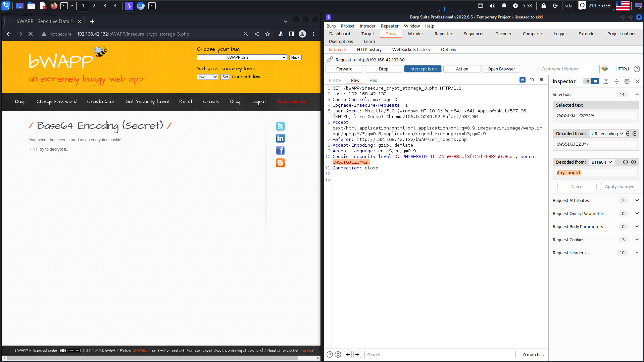Click the LinkedIn icon on bWAPP page
Image resolution: width=644 pixels, height=362 pixels.
click(x=280, y=138)
